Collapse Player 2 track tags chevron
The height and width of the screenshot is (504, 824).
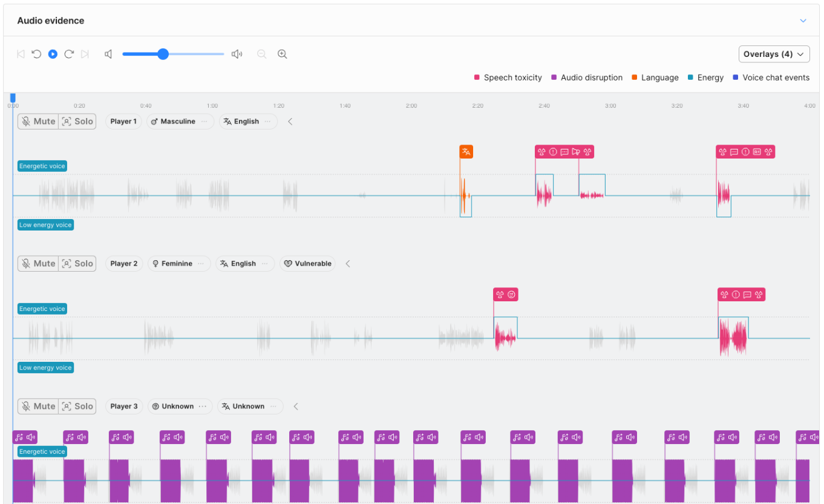(x=348, y=264)
